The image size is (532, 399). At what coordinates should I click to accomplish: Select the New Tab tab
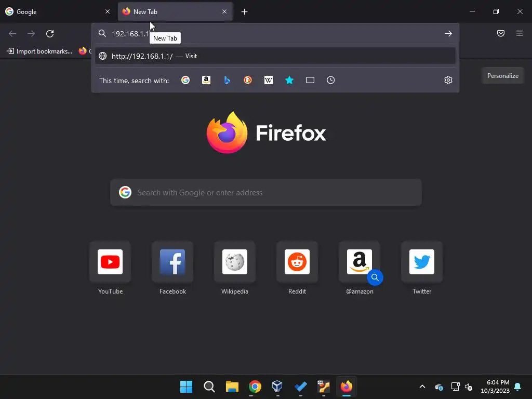(x=175, y=11)
